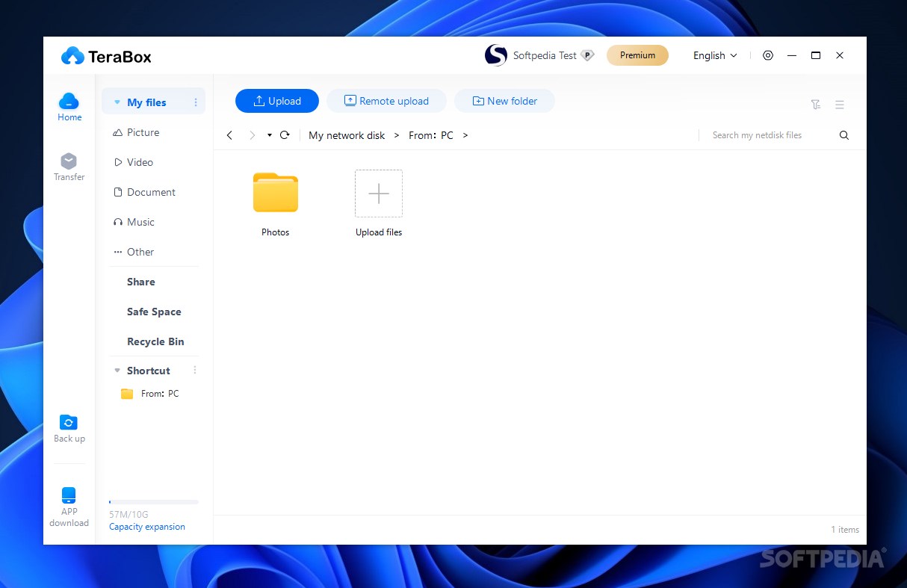The image size is (907, 588).
Task: Open the Transfer panel
Action: click(69, 167)
